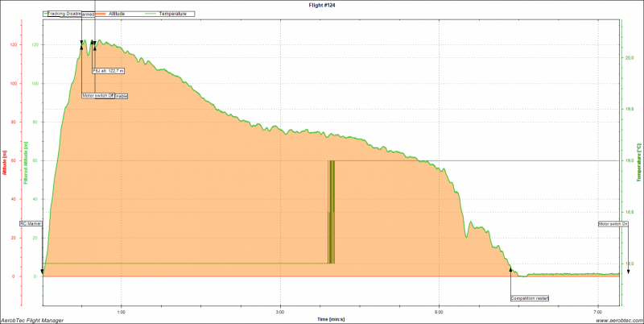This screenshot has width=644, height=324.
Task: Click the Motor switch On label box
Action: coord(613,223)
